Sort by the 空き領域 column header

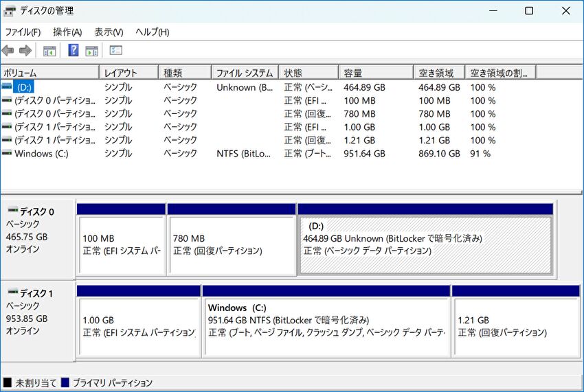tap(438, 73)
